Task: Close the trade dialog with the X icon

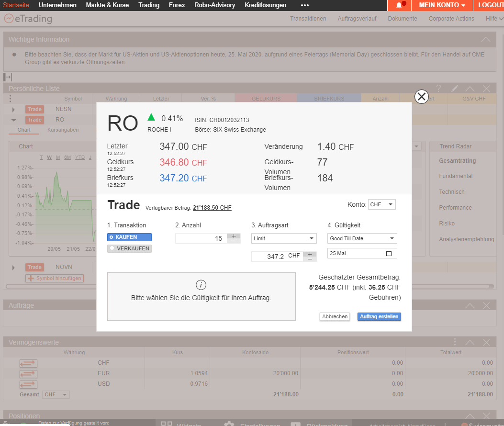Action: pos(421,97)
